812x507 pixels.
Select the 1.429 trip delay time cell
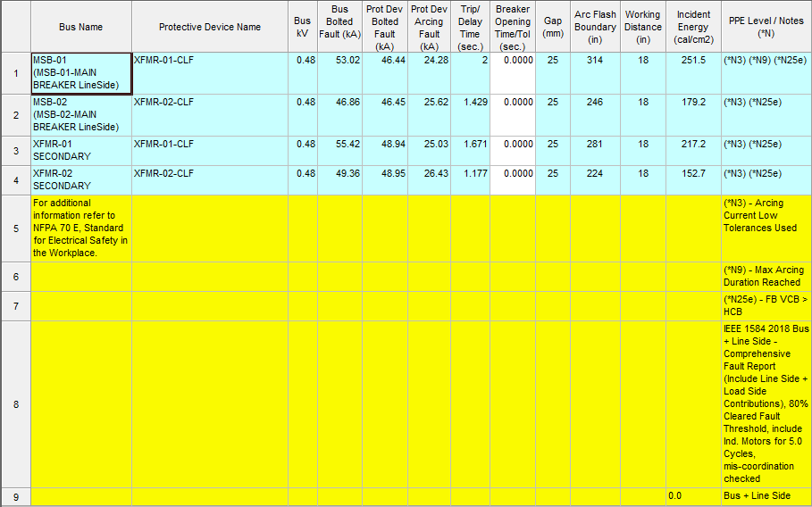470,102
